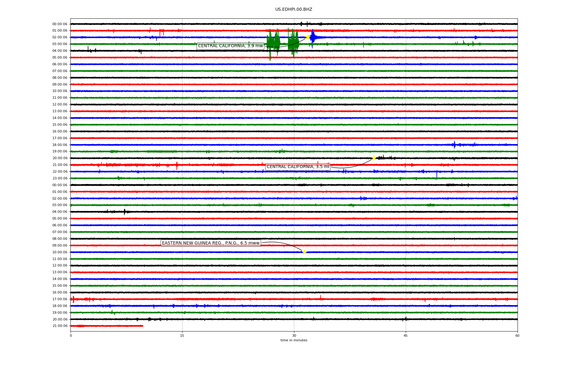This screenshot has width=588, height=368.
Task: Click the US.EDHPI.00.BHZ plot title
Action: (x=294, y=10)
